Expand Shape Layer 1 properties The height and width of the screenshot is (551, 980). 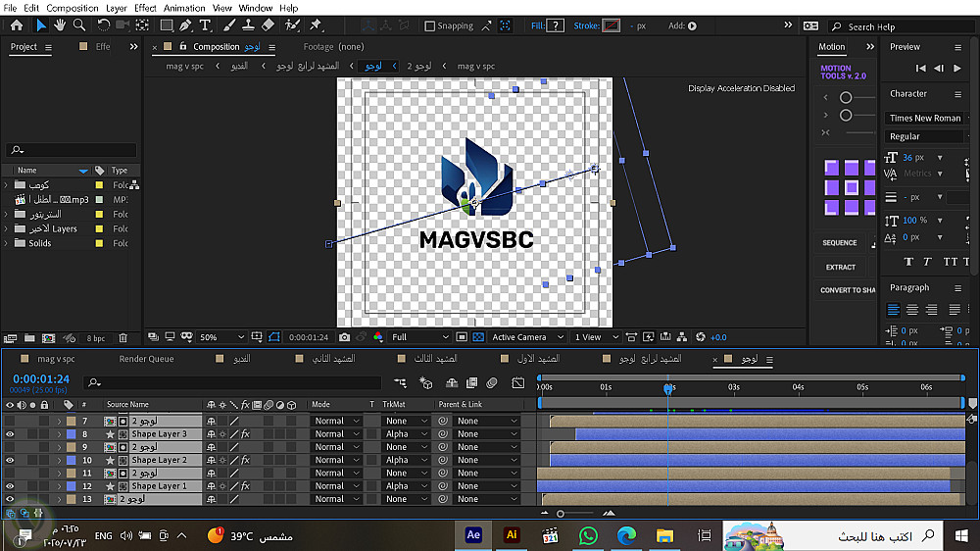60,486
